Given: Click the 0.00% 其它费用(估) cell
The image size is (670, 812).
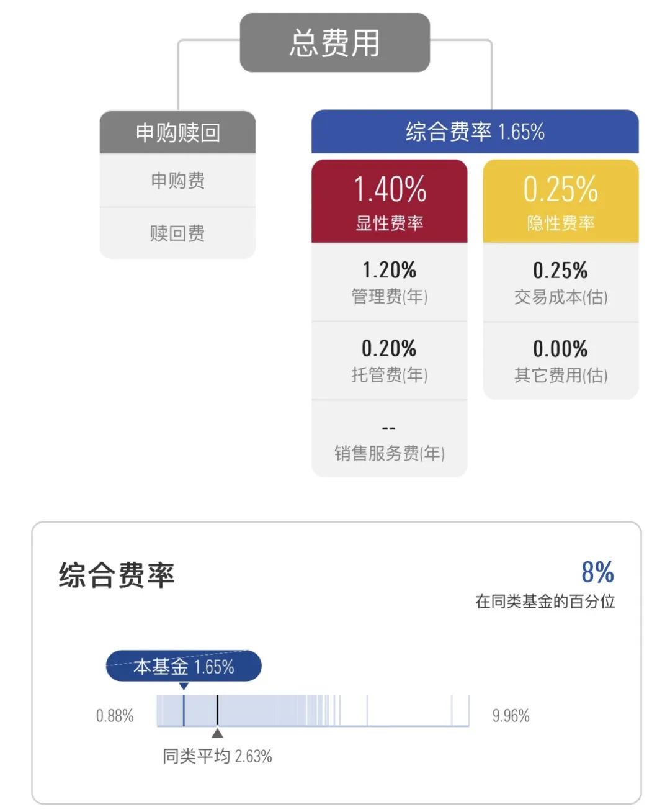Looking at the screenshot, I should coord(561,361).
